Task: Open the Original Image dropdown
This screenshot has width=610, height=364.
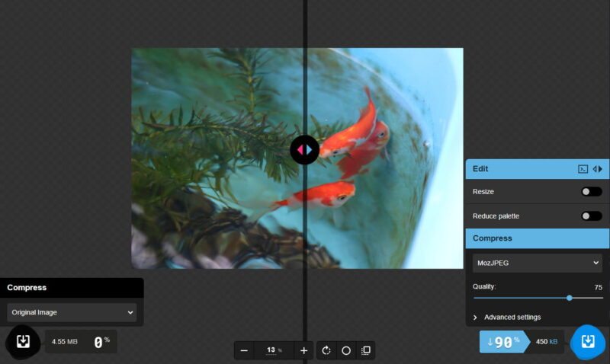Action: pos(72,312)
